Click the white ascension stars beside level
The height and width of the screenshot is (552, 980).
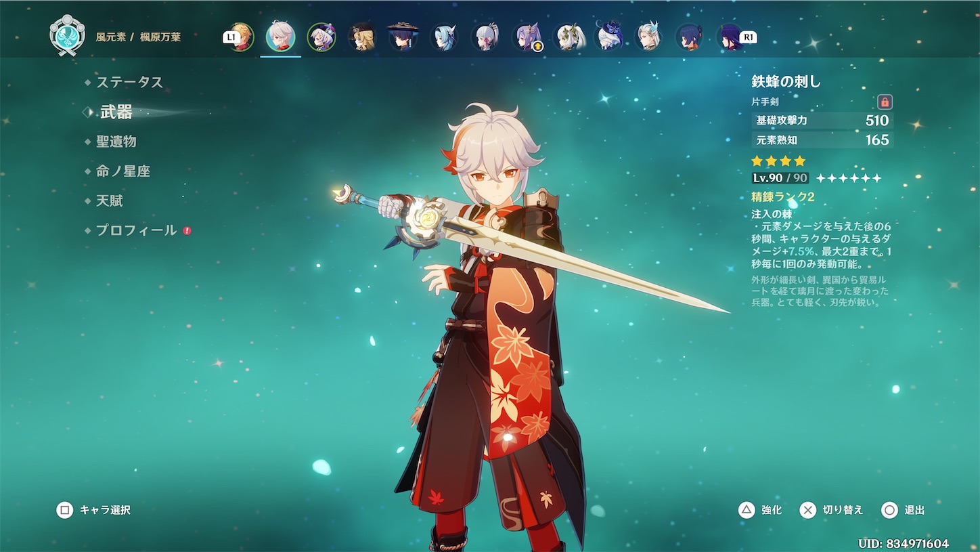pos(849,178)
